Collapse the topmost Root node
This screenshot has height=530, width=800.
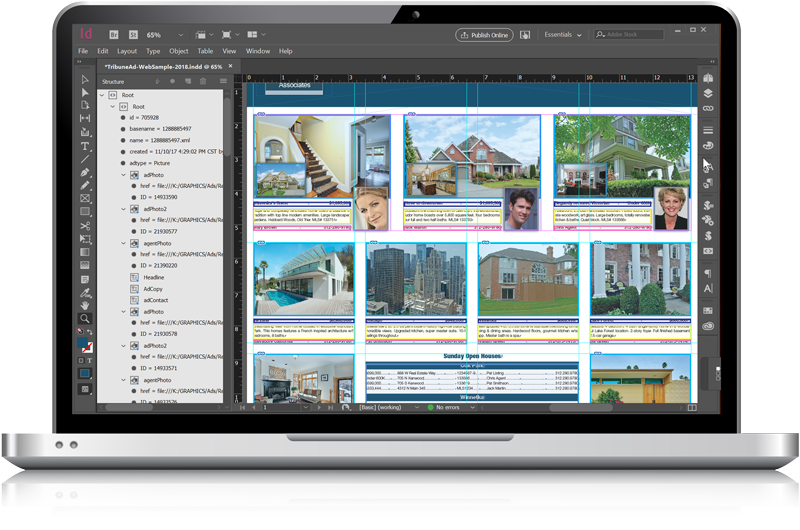pos(102,95)
